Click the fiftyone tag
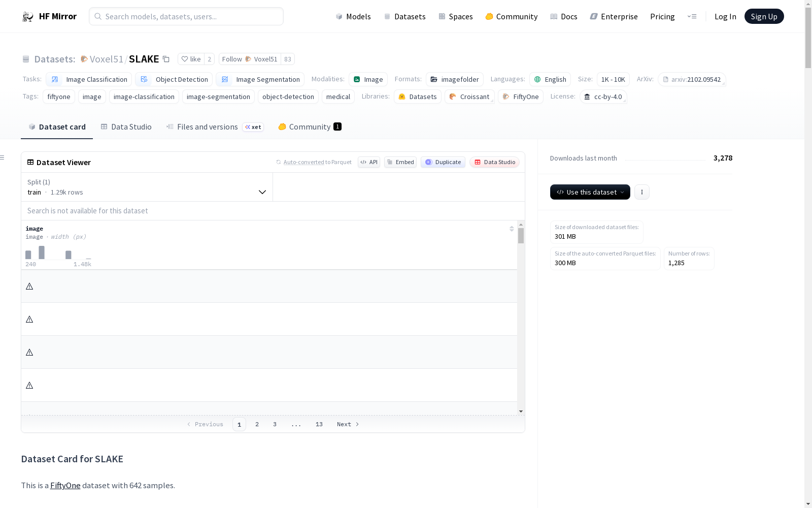The width and height of the screenshot is (812, 508). point(59,97)
